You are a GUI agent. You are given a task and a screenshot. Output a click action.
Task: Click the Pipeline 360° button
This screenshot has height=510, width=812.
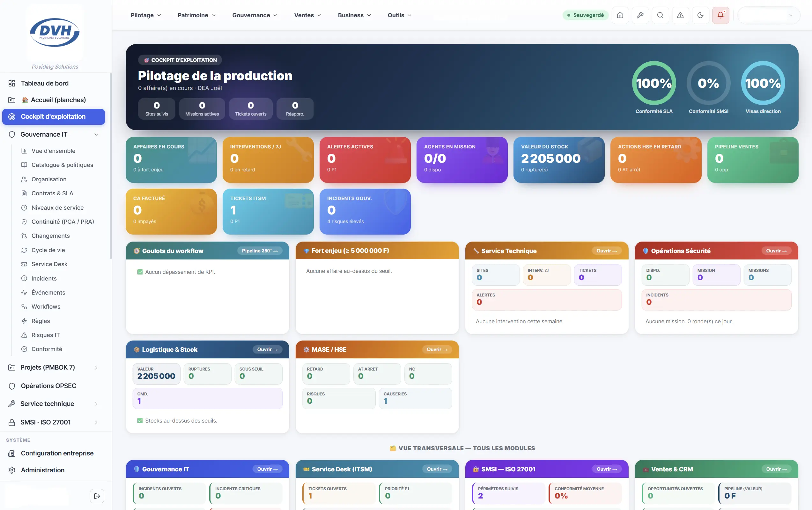pos(260,251)
